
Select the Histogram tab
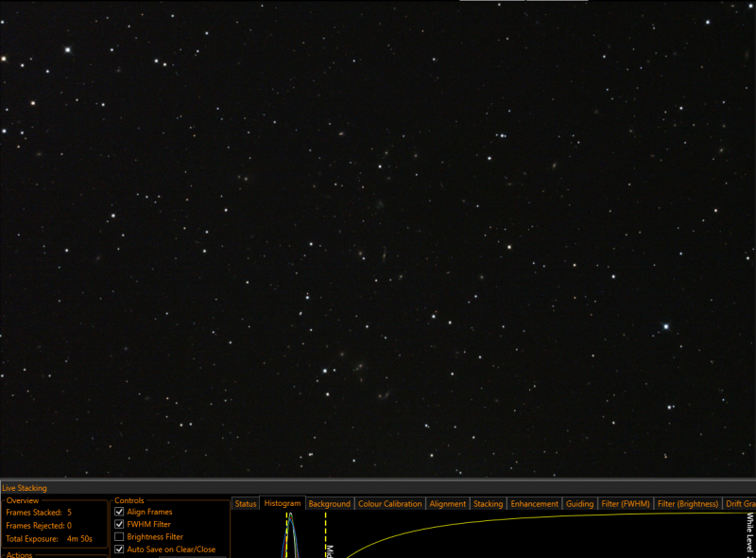283,503
